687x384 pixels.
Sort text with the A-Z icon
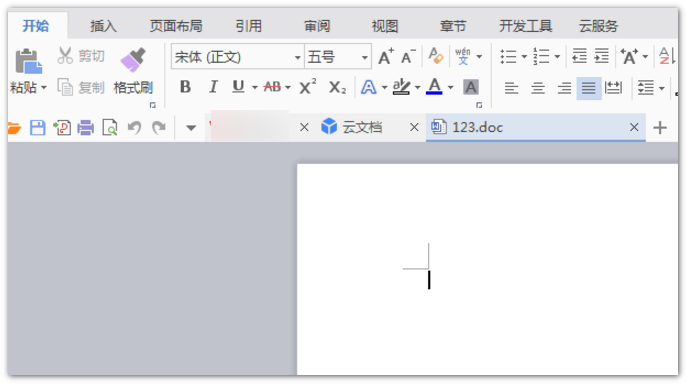click(667, 56)
